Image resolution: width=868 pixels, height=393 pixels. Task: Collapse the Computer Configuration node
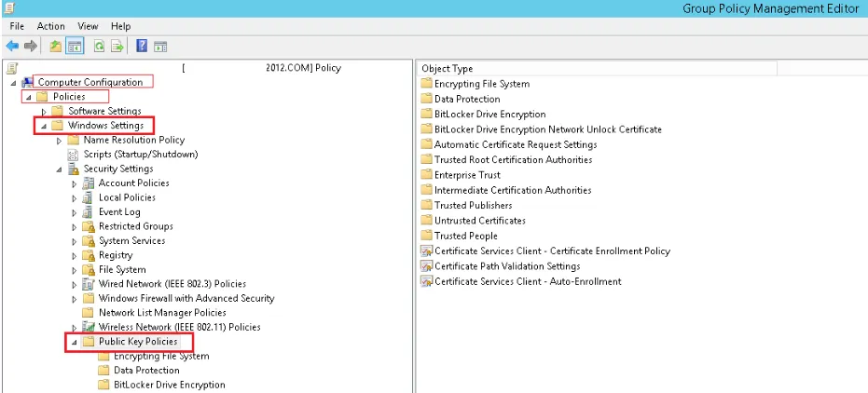[x=13, y=83]
